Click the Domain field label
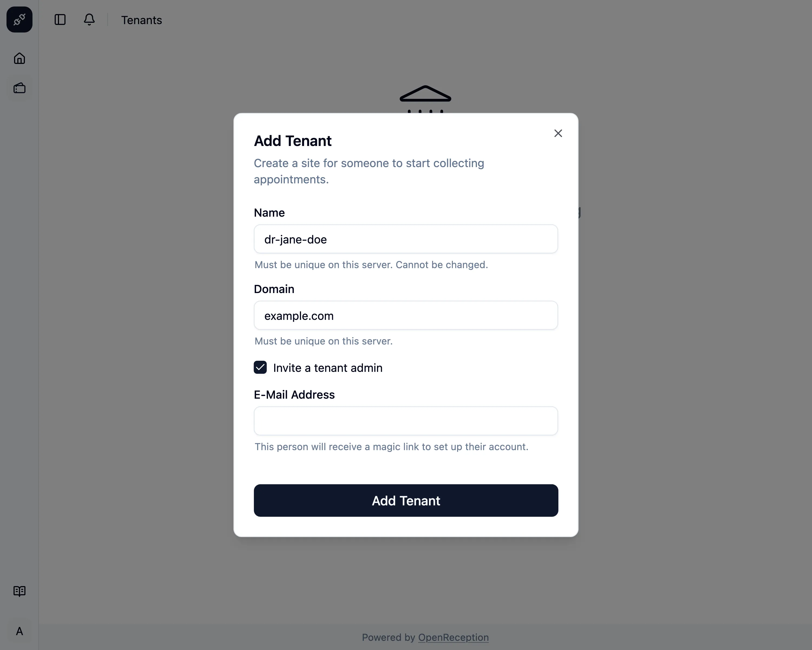The height and width of the screenshot is (650, 812). click(x=274, y=289)
